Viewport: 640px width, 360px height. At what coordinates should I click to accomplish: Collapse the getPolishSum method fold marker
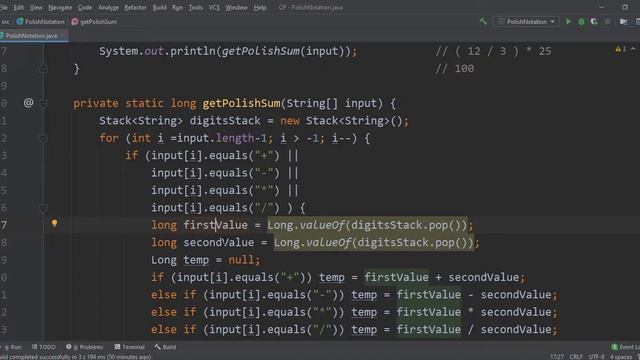43,103
